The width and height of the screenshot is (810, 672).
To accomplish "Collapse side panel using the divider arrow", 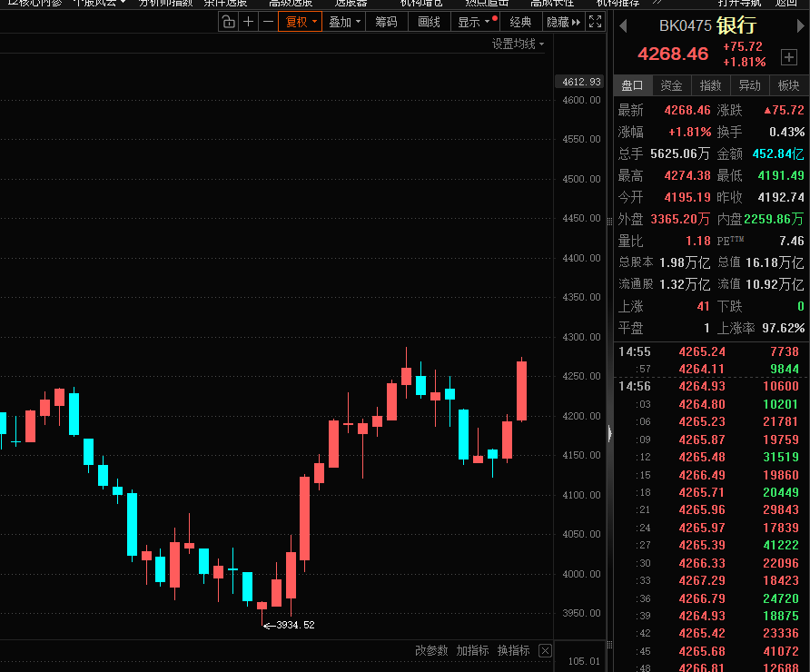I will [609, 434].
